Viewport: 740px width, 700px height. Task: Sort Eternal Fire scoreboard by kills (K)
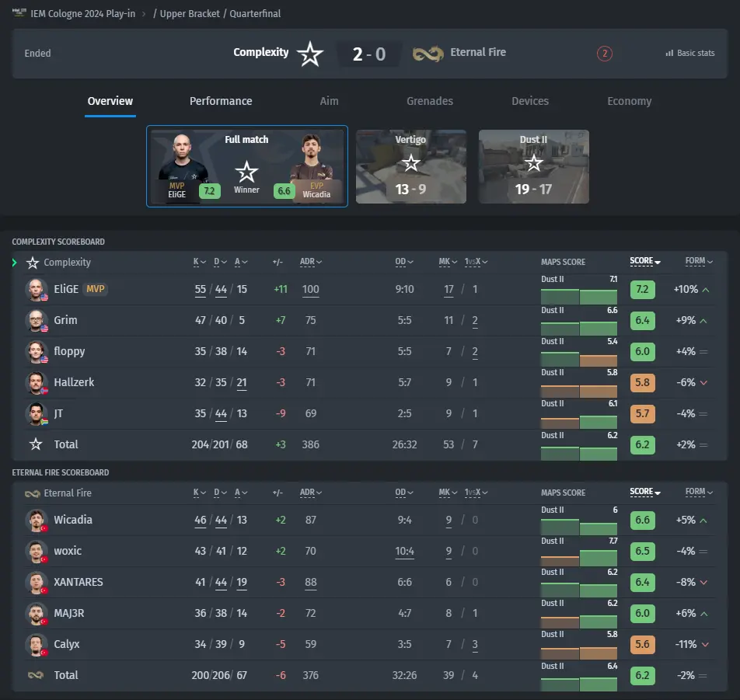[x=200, y=493]
